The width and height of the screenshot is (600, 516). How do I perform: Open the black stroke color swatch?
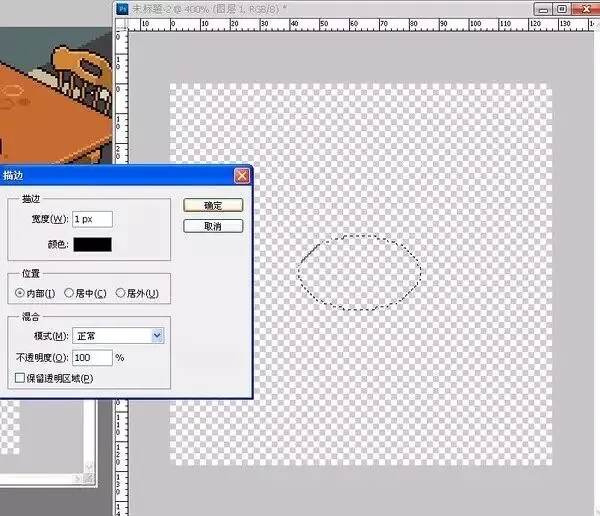coord(93,244)
